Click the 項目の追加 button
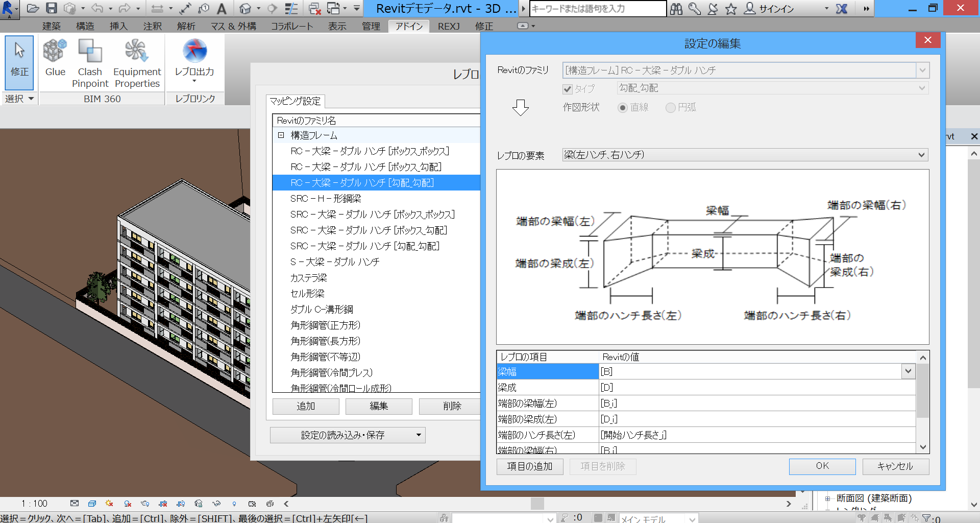980x523 pixels. 530,466
